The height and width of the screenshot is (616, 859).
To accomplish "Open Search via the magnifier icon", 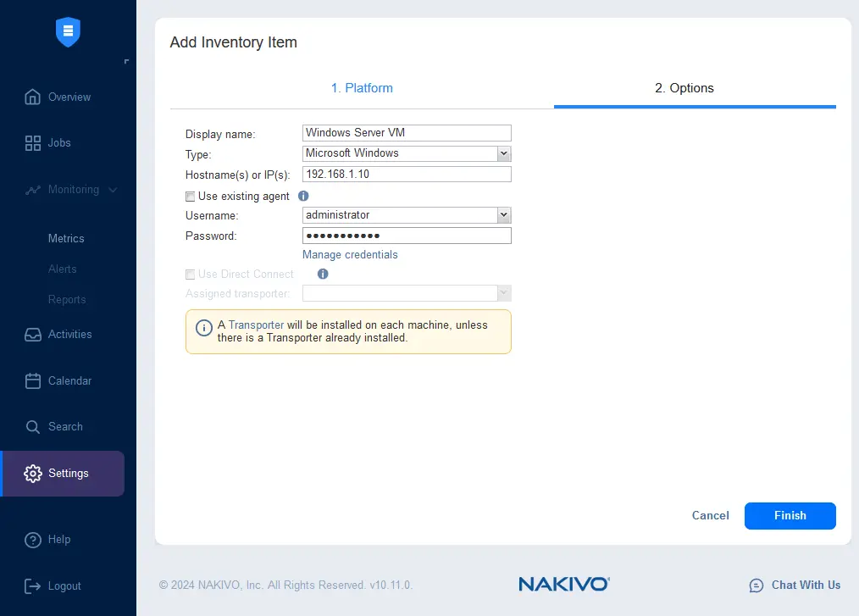I will [x=33, y=427].
